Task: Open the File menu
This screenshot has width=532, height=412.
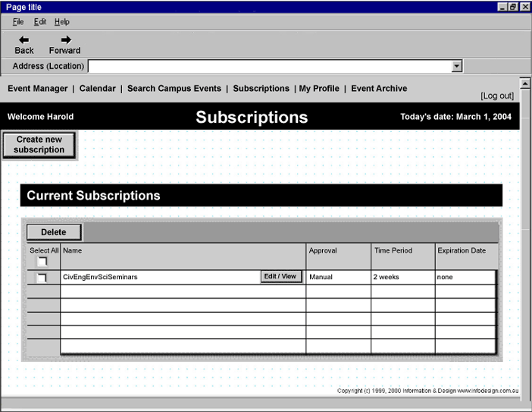Action: [x=18, y=22]
